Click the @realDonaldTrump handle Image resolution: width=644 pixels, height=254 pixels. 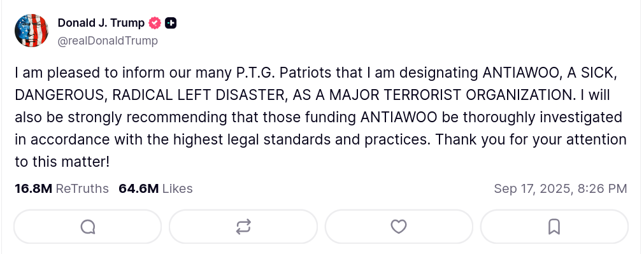[108, 41]
